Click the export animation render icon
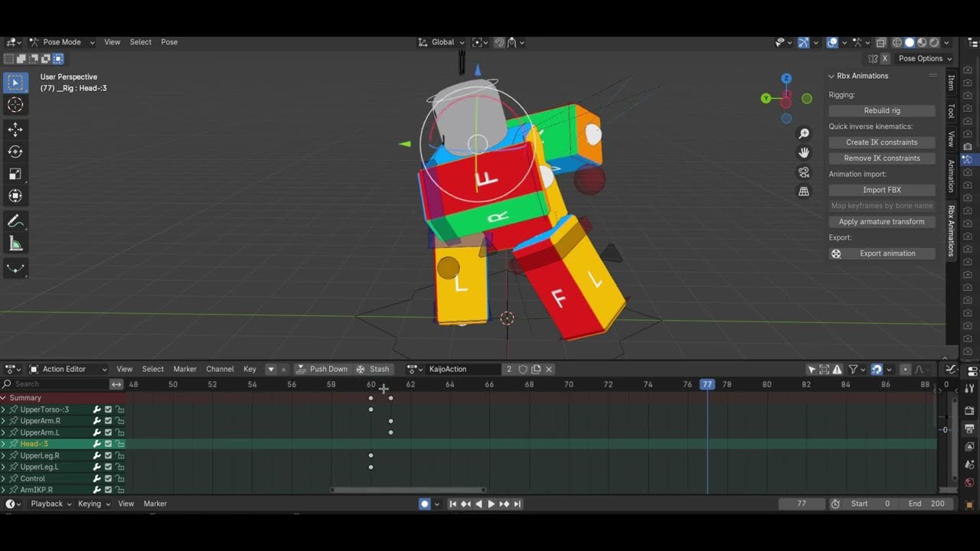The image size is (980, 551). point(836,253)
